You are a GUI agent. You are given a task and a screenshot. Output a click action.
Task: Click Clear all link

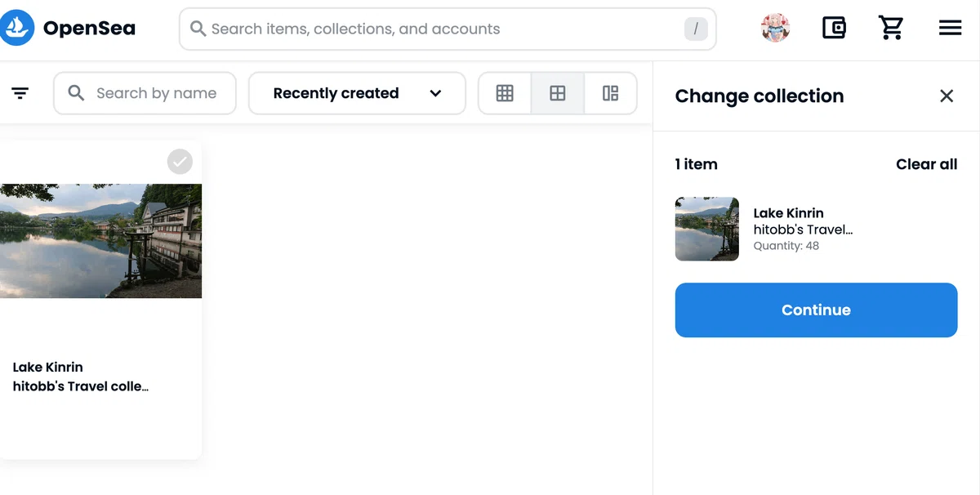(926, 164)
